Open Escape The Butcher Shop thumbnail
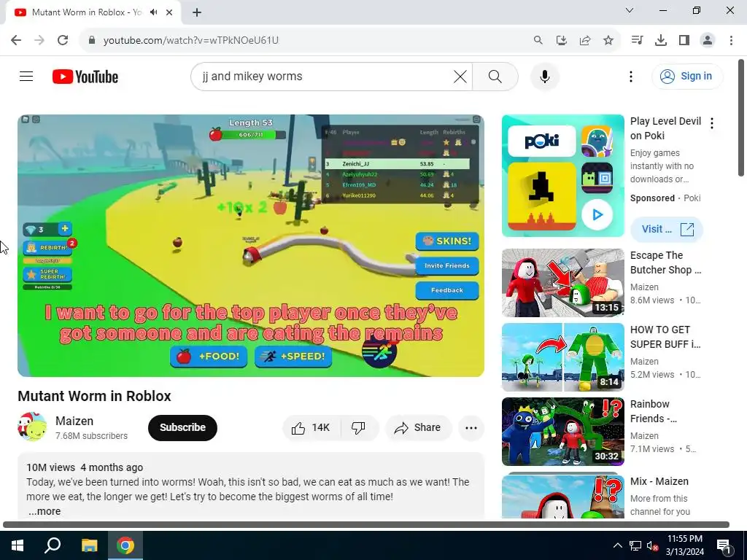Image resolution: width=747 pixels, height=560 pixels. (x=562, y=282)
